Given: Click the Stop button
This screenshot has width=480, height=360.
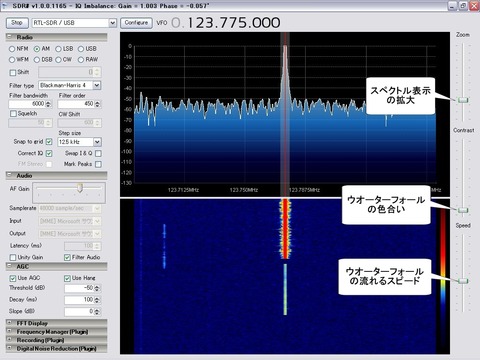Looking at the screenshot, I should [x=17, y=23].
